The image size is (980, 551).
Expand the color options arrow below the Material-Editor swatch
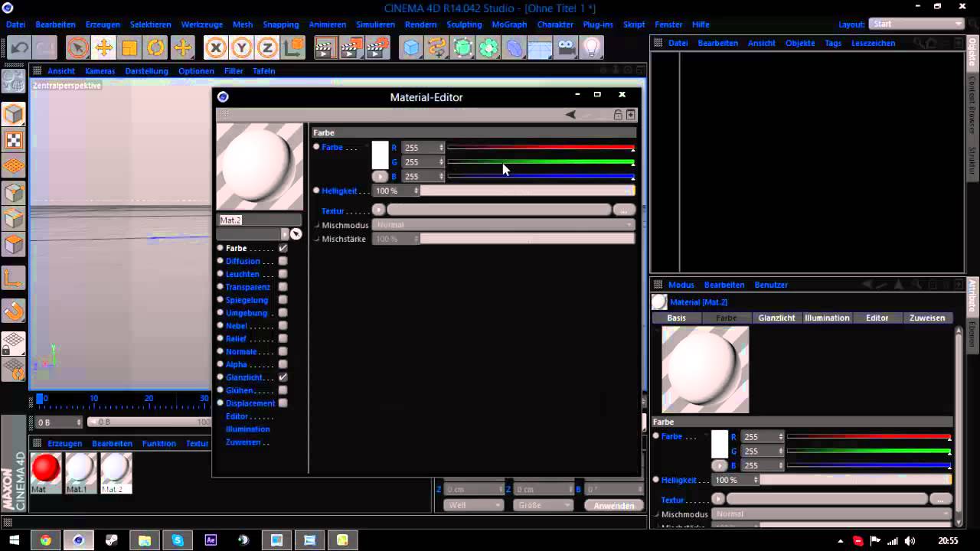click(x=381, y=176)
